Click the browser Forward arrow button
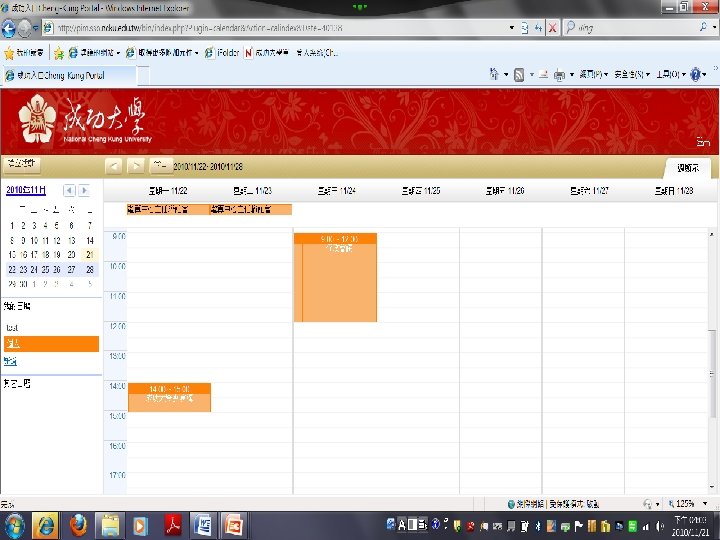The image size is (720, 540). 24,28
